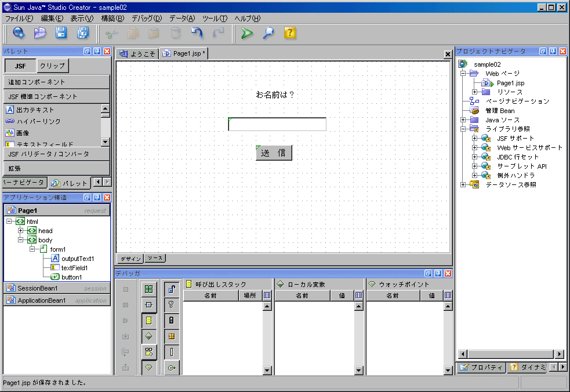
Task: Click the new project globe toolbar icon
Action: (19, 33)
